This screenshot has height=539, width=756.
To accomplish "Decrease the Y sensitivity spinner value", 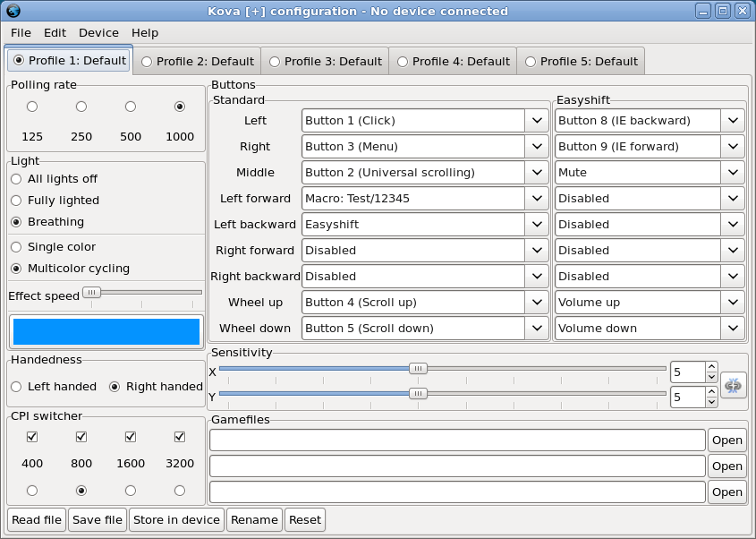I will click(711, 401).
